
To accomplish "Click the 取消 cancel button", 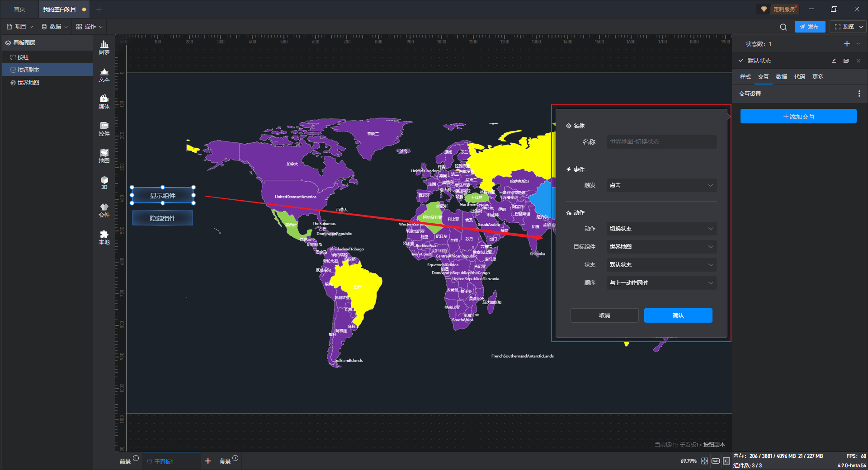I will coord(604,315).
